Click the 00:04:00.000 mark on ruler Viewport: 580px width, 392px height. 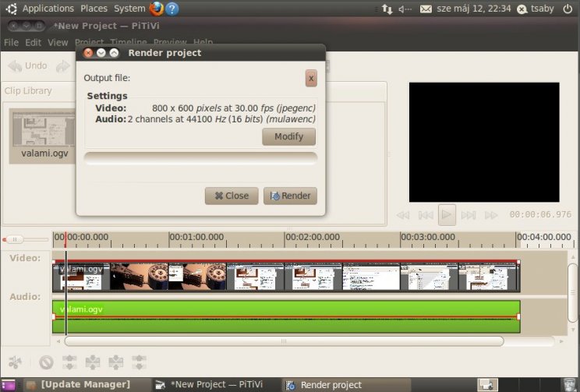(x=544, y=237)
